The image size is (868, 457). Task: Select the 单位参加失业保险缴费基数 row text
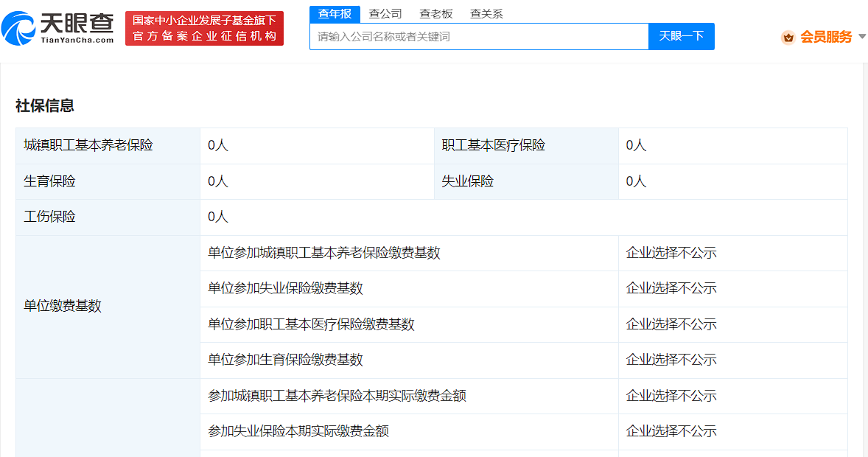pos(285,288)
